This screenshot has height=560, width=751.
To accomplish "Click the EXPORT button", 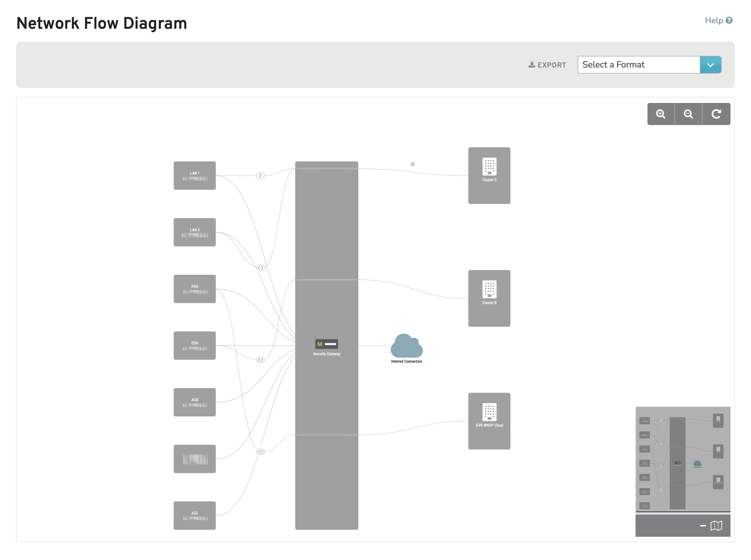I will pos(547,65).
